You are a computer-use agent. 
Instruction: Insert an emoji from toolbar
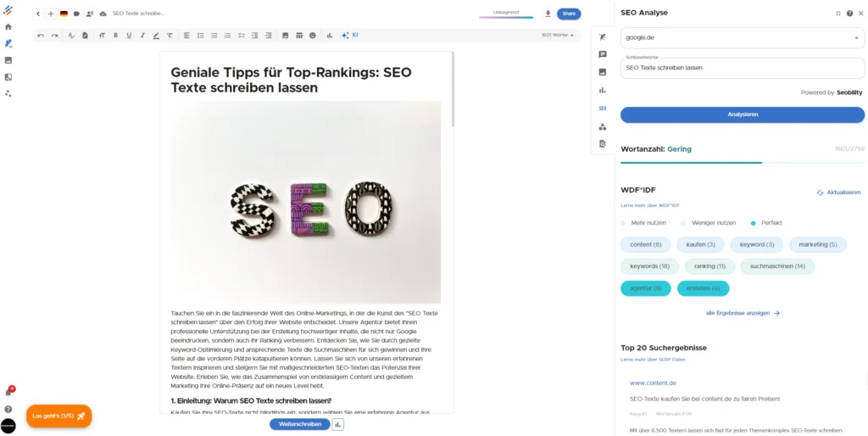coord(312,36)
